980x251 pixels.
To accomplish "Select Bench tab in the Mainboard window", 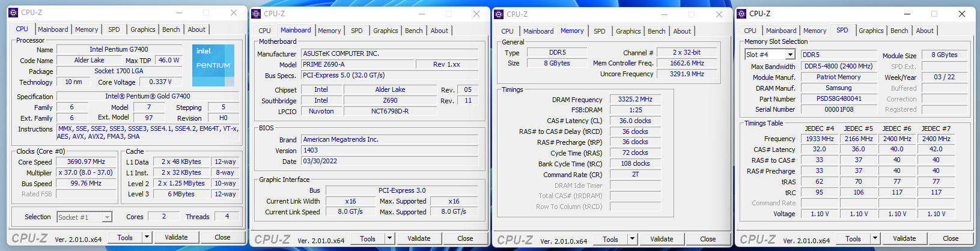I will (x=414, y=31).
